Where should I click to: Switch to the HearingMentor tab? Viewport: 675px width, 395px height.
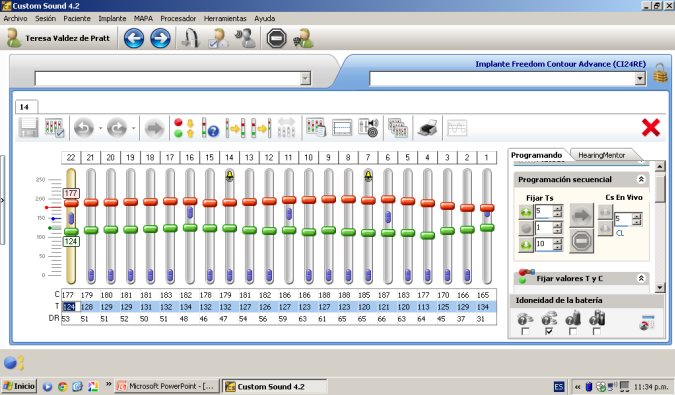pos(601,155)
